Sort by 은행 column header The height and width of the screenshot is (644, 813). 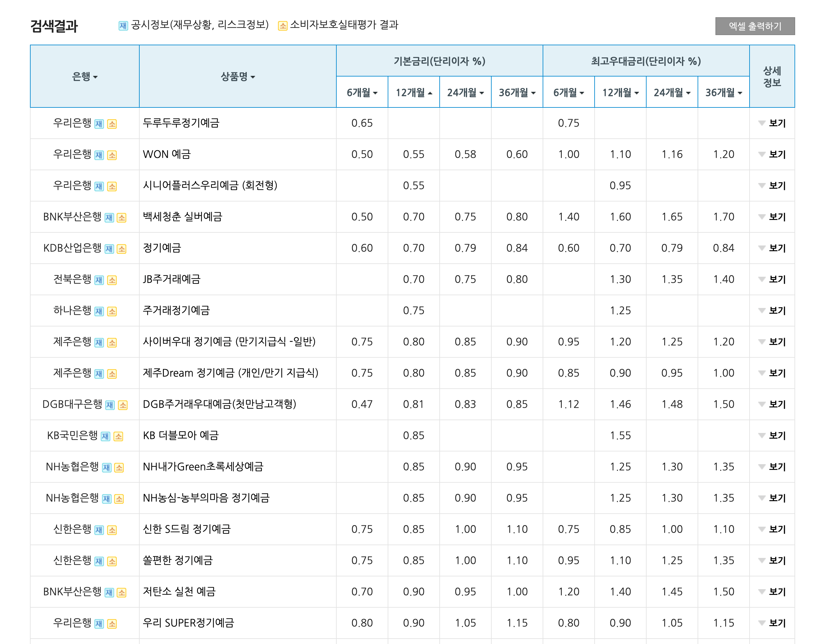pyautogui.click(x=85, y=77)
